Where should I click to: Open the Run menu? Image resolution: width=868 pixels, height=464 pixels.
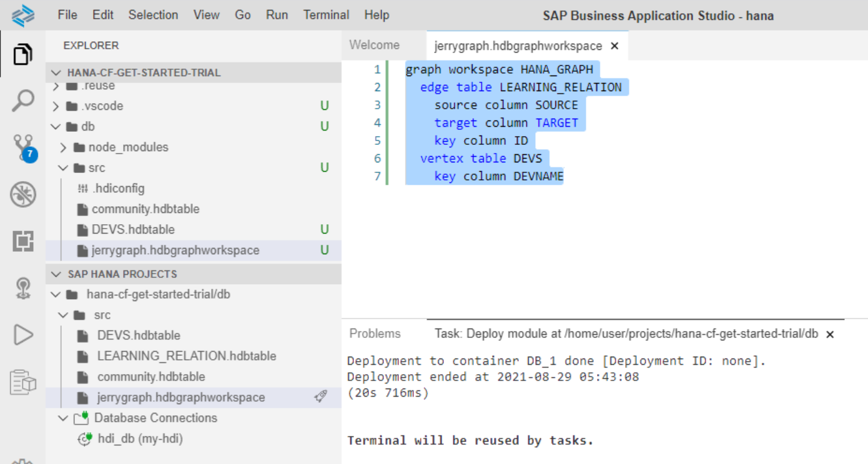[x=277, y=15]
